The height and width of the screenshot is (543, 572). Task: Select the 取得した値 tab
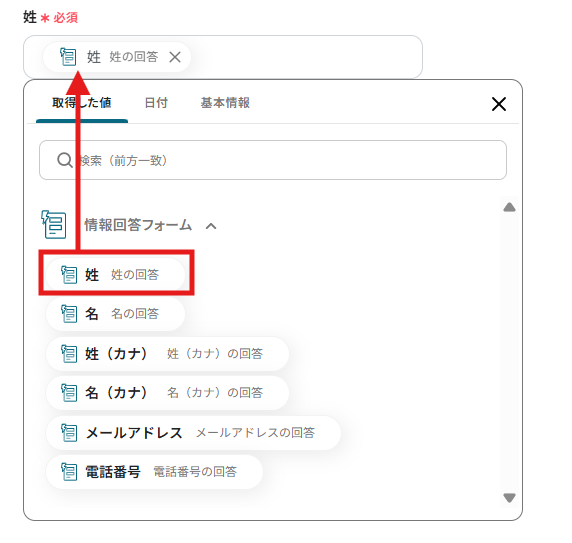pos(82,103)
